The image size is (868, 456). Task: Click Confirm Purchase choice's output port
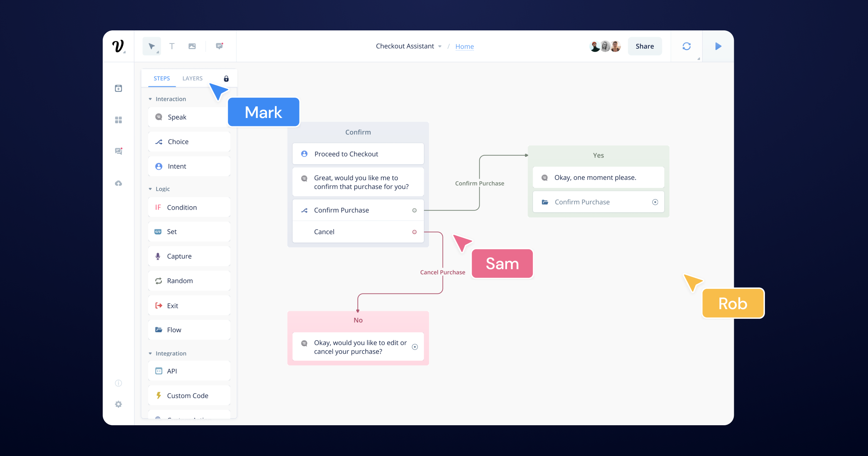(414, 210)
